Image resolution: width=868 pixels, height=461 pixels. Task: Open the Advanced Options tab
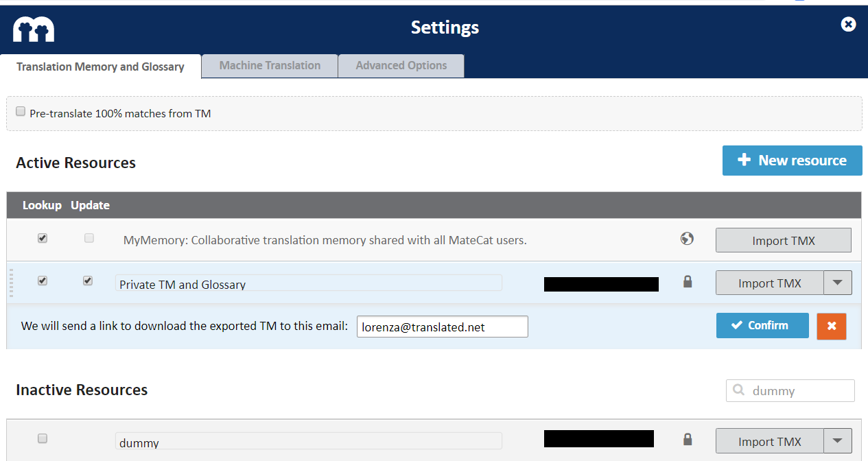[401, 65]
